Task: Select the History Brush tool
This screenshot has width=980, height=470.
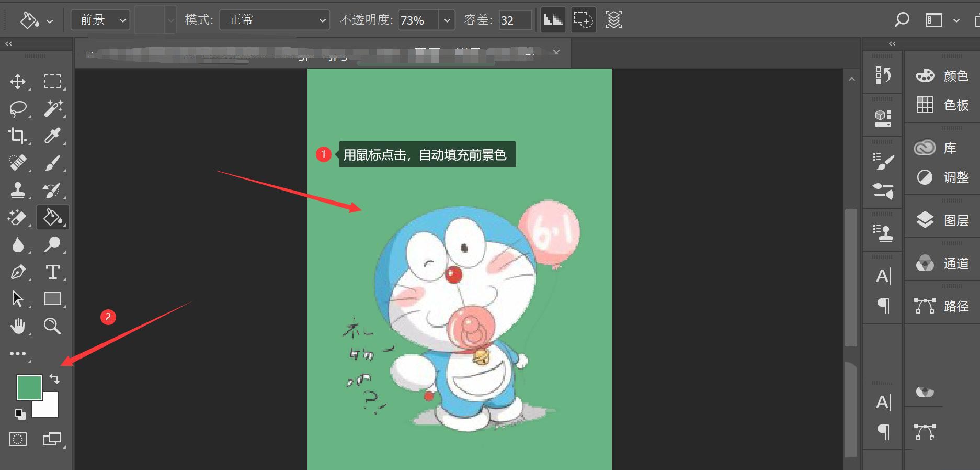Action: click(53, 190)
